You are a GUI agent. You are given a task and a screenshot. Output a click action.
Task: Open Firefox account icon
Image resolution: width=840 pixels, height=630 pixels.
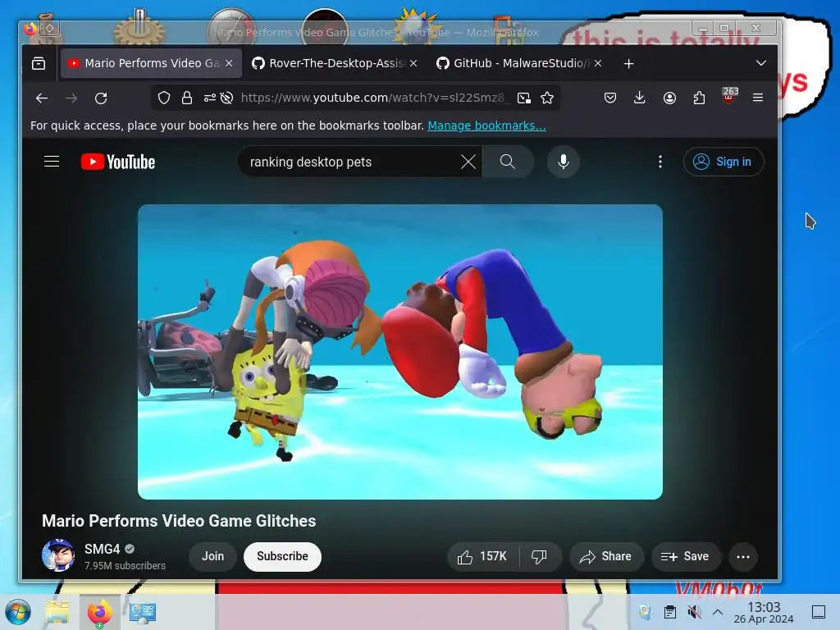click(669, 98)
